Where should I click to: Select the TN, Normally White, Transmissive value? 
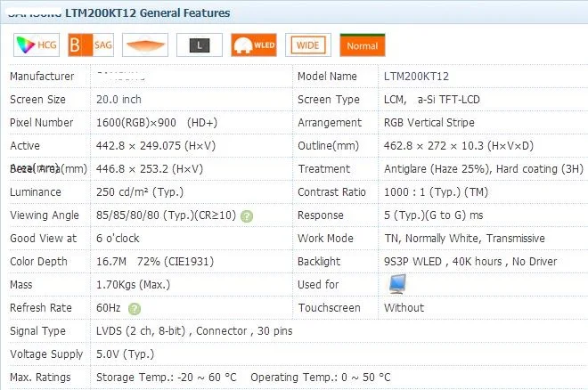[x=465, y=239]
